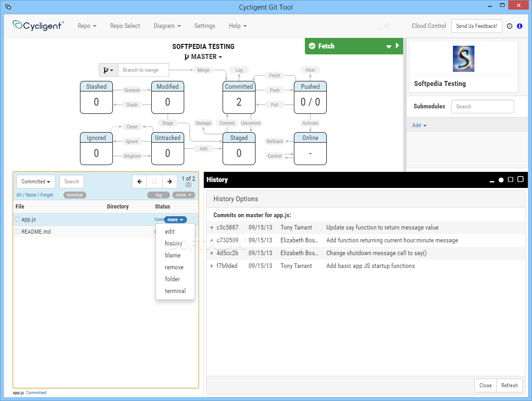Click the Submodules Search field
The height and width of the screenshot is (401, 532).
click(x=483, y=107)
